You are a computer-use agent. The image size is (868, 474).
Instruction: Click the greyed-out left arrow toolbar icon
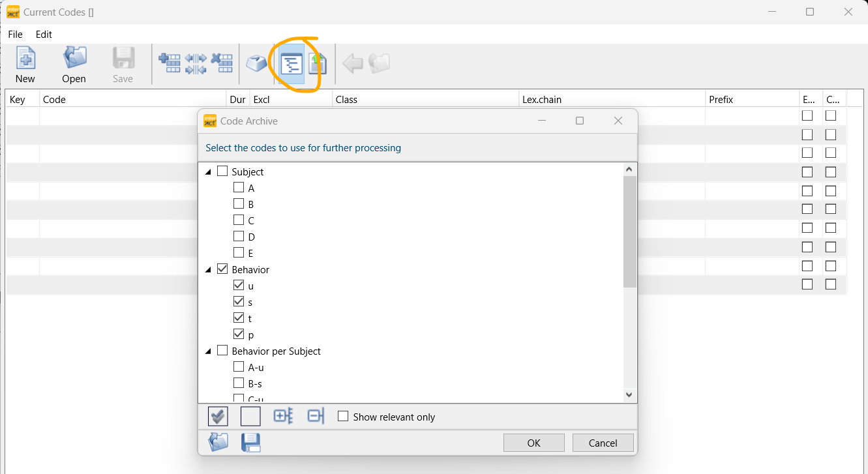pyautogui.click(x=352, y=63)
